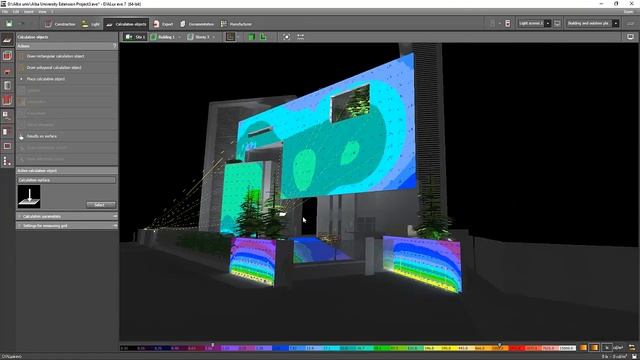Click the calculation surface preview thumbnail

[x=29, y=197]
